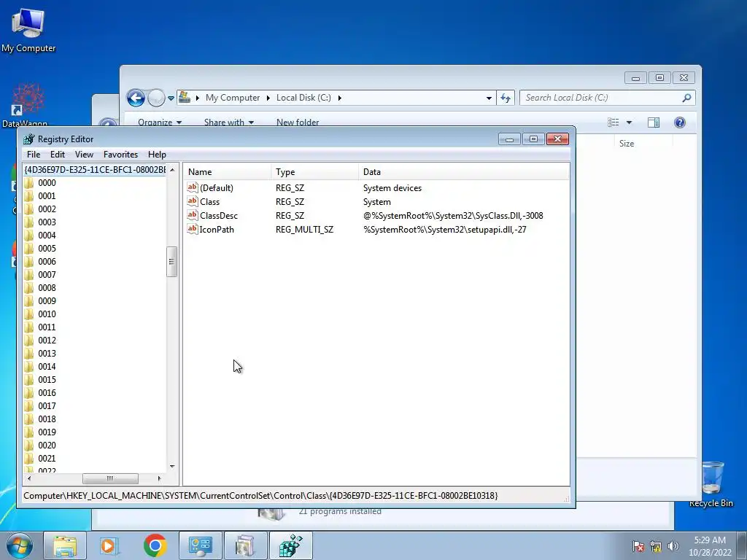Click the tree pane vertical scrollbar thumb
Image resolution: width=747 pixels, height=560 pixels.
point(171,262)
